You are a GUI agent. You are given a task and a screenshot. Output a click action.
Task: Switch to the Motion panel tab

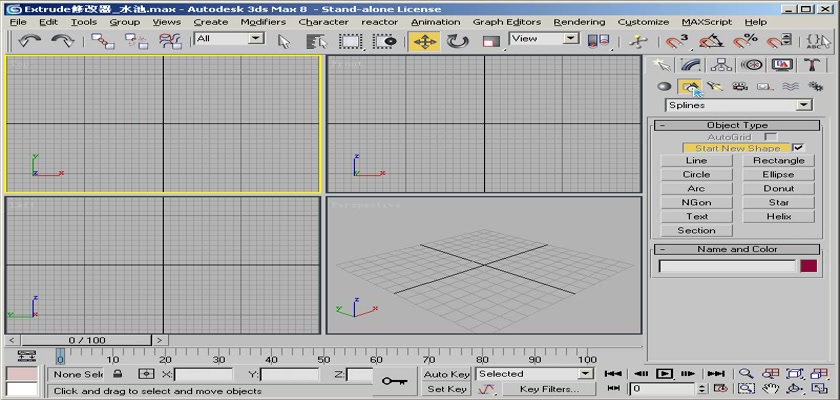[752, 65]
